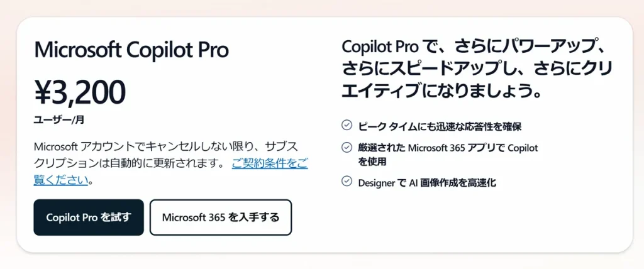Click the words Microsoft アカウント in the description
This screenshot has width=644, height=269.
(81, 146)
